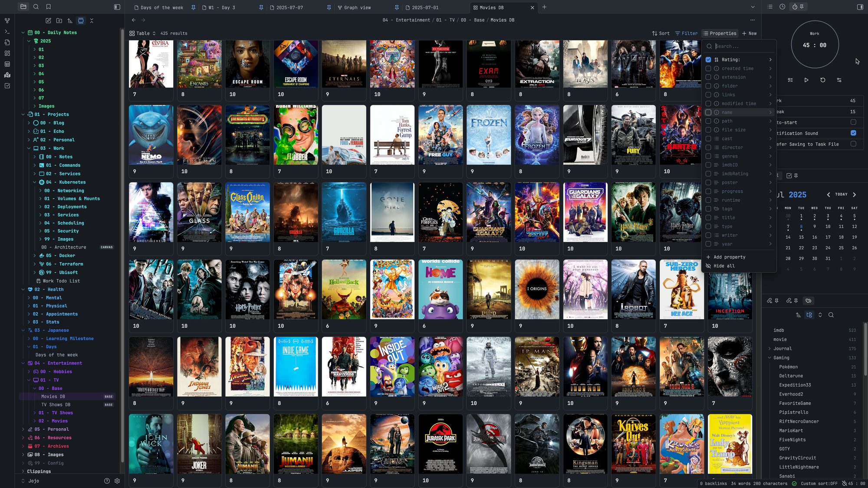Open the bookmarks panel icon

tap(49, 7)
